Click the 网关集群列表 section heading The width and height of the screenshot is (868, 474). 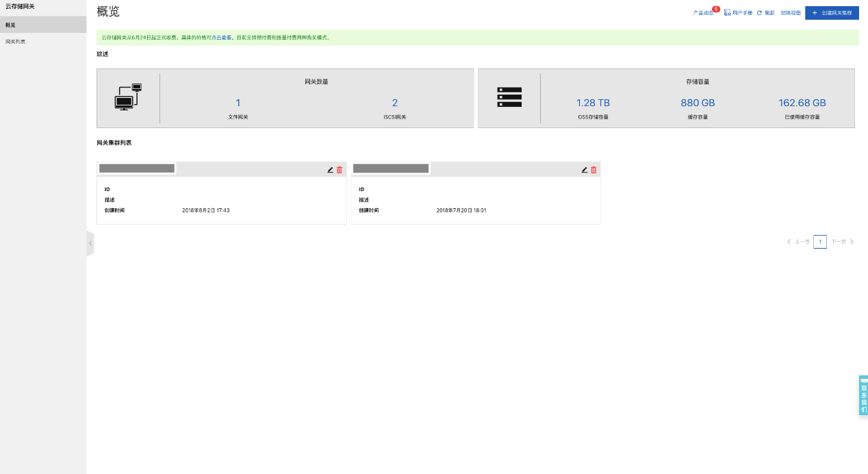coord(114,142)
